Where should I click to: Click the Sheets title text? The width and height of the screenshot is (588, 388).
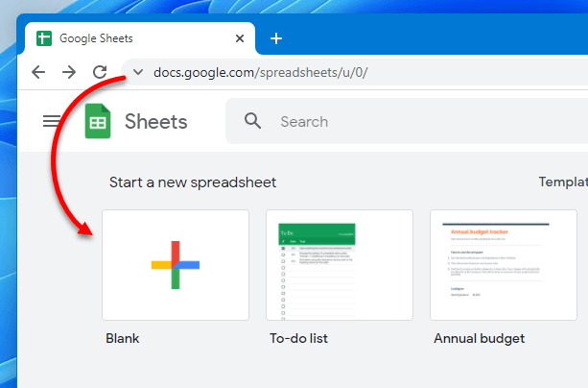click(156, 122)
